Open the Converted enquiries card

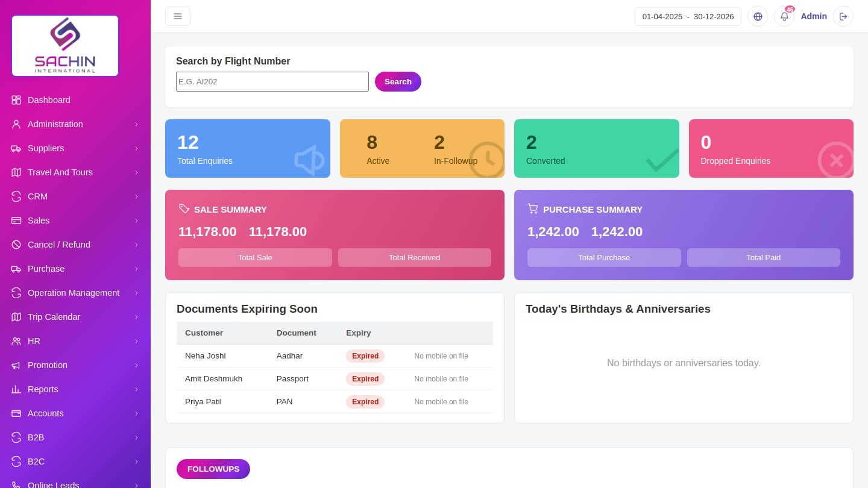[x=597, y=148]
